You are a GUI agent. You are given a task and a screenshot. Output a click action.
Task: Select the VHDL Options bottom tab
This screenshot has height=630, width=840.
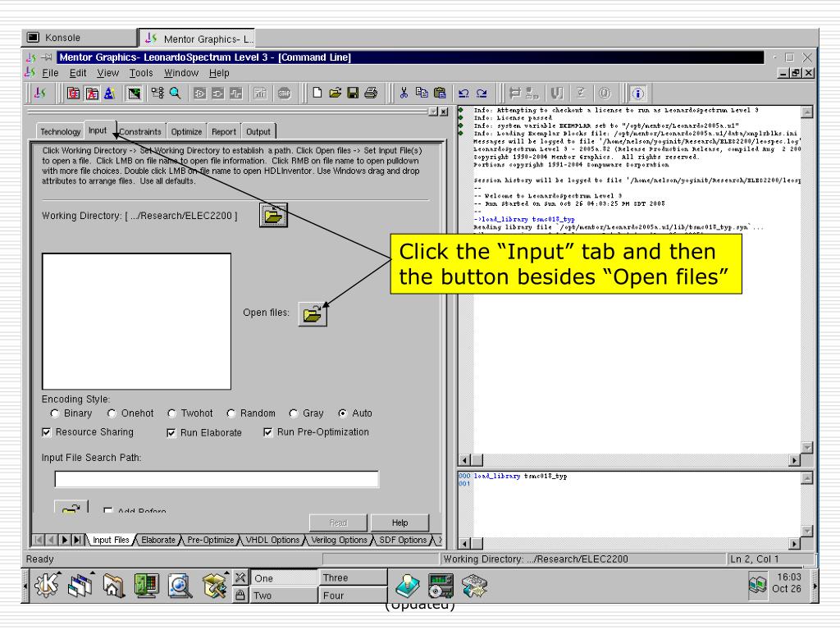tap(272, 540)
